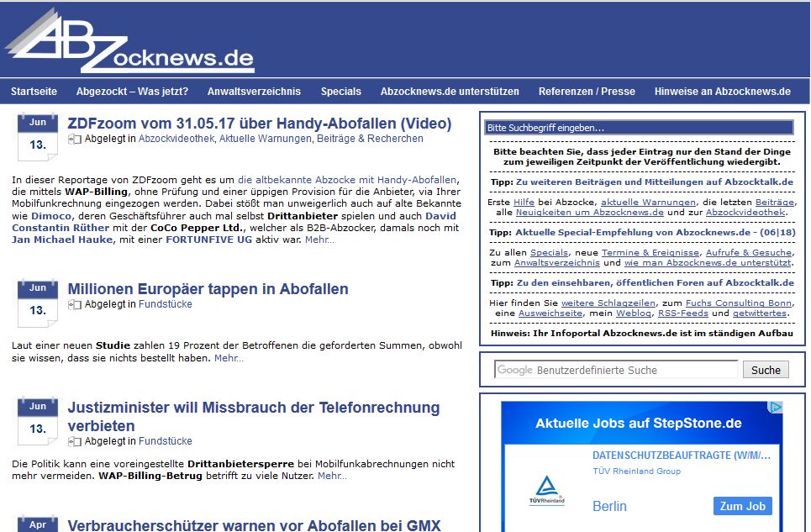The height and width of the screenshot is (532, 811).
Task: Open Anwaltsverzeichnis in the navigation bar
Action: coord(254,92)
